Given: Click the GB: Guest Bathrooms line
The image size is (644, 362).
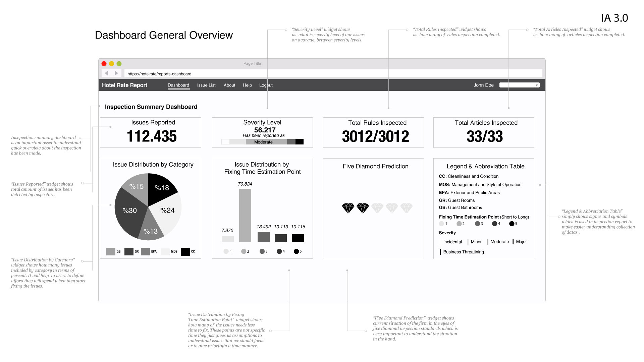Looking at the screenshot, I should [461, 208].
